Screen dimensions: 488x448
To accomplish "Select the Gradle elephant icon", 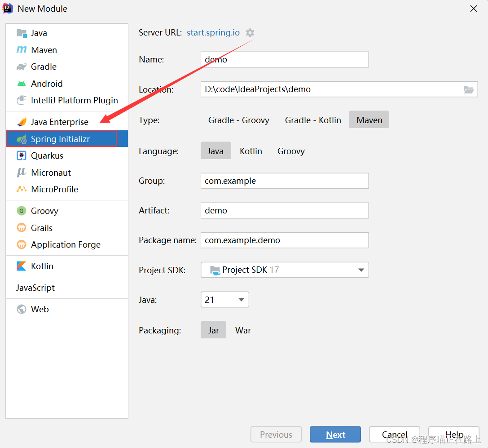I will click(x=22, y=67).
